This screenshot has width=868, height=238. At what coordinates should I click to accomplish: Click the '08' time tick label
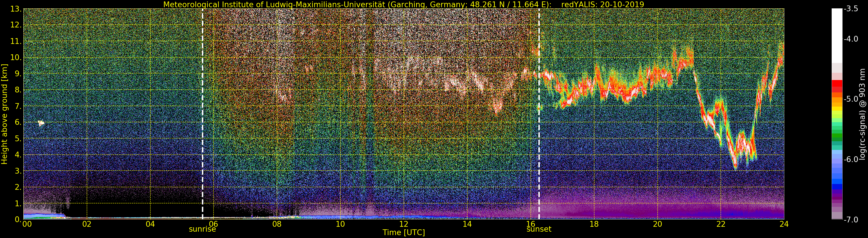coord(277,224)
